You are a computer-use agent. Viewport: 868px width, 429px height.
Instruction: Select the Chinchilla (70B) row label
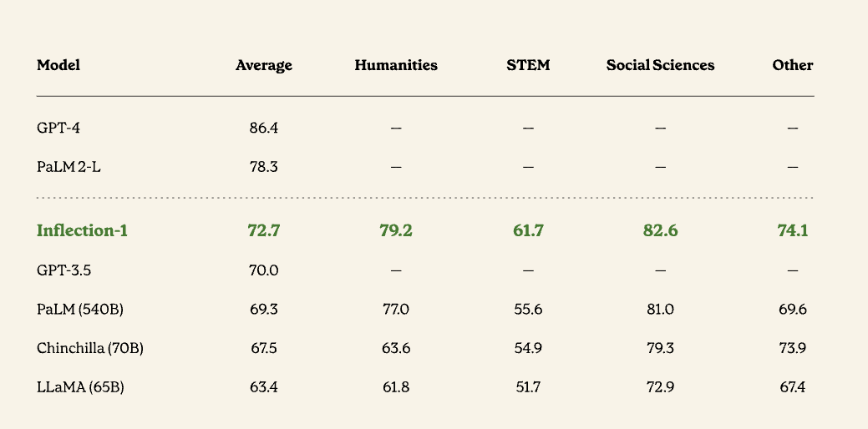coord(90,348)
